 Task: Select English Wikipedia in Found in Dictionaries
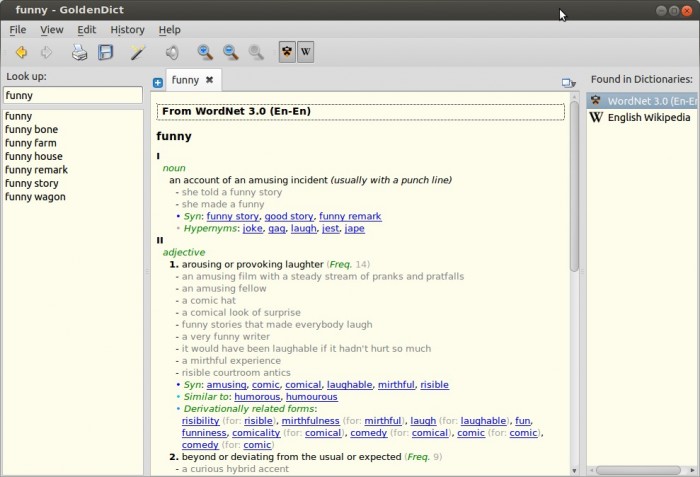coord(648,117)
